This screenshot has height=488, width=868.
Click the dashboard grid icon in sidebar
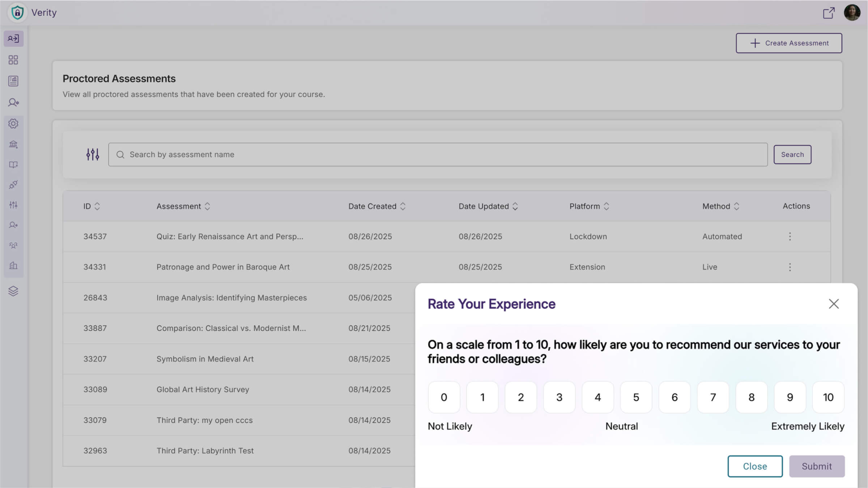[13, 60]
